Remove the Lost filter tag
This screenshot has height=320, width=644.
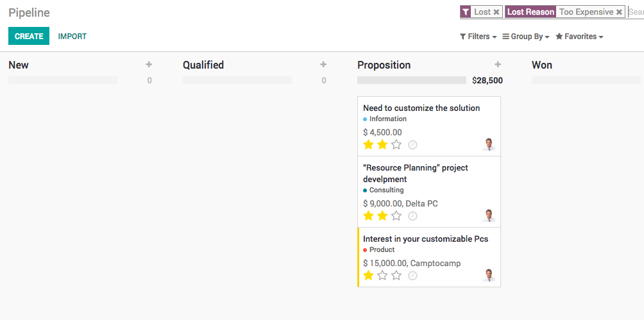496,12
